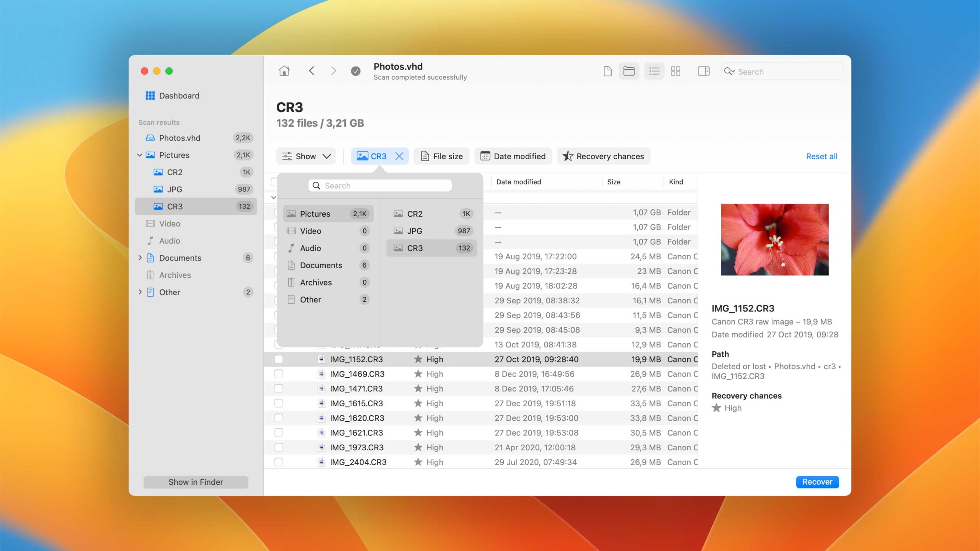Open the File size filter

pos(441,156)
